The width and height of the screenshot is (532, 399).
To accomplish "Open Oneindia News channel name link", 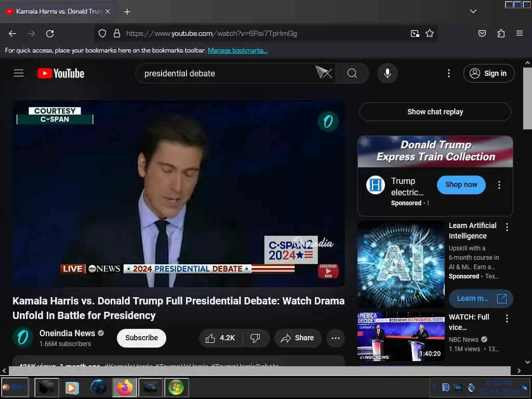I will pos(67,333).
